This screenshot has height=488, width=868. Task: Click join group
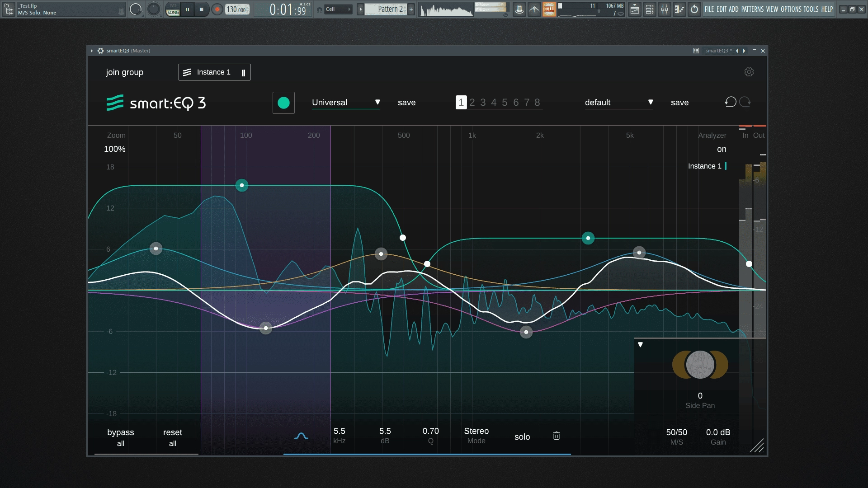pos(125,72)
